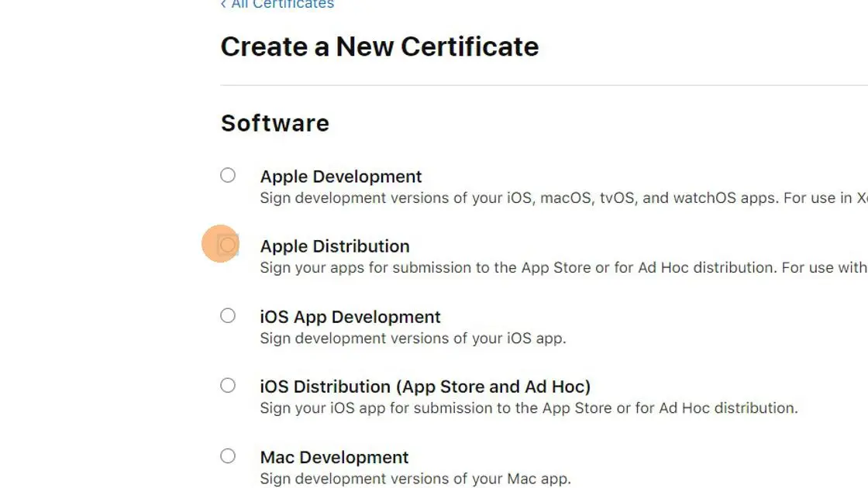The width and height of the screenshot is (868, 488).
Task: Click the back chevron before All Certificates
Action: (x=225, y=5)
